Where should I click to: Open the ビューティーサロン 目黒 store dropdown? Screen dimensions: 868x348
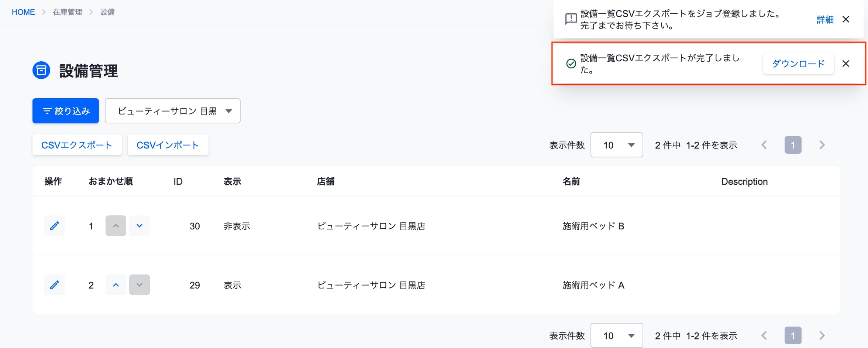click(173, 111)
